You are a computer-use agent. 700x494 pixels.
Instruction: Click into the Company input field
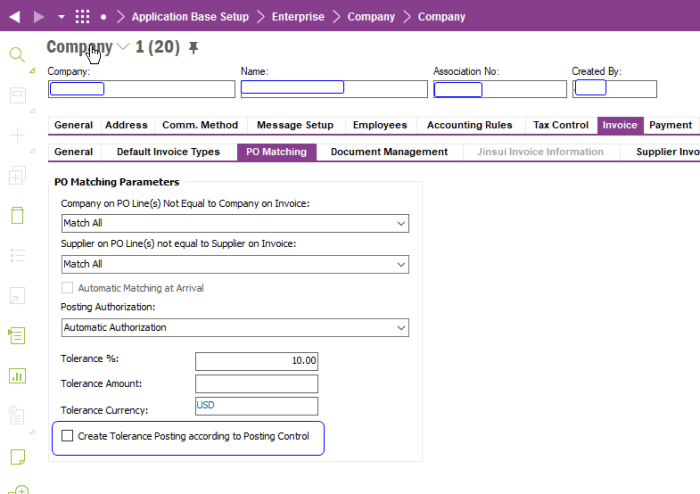pyautogui.click(x=142, y=89)
